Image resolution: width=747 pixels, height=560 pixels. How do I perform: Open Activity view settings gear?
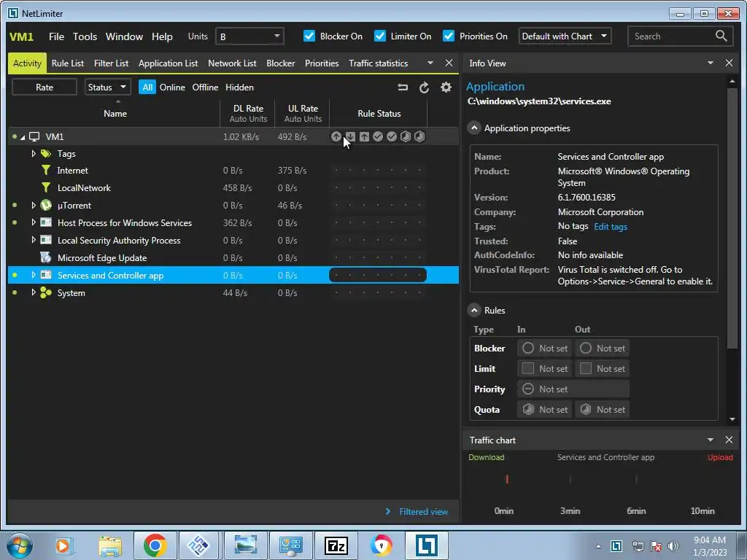[446, 87]
